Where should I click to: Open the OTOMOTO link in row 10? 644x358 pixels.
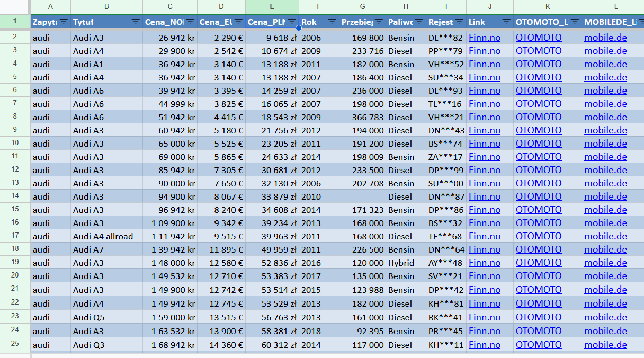click(x=538, y=144)
